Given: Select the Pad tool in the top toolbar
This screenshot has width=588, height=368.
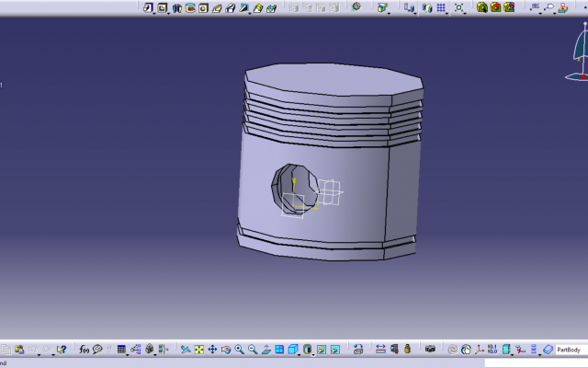Looking at the screenshot, I should coord(148,7).
